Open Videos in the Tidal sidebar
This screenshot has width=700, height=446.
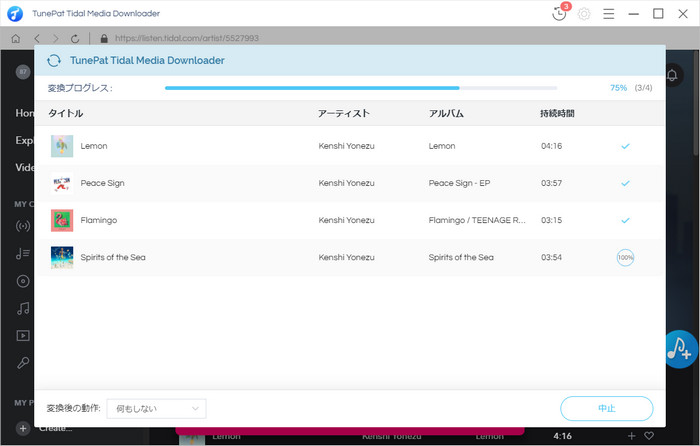pyautogui.click(x=25, y=167)
